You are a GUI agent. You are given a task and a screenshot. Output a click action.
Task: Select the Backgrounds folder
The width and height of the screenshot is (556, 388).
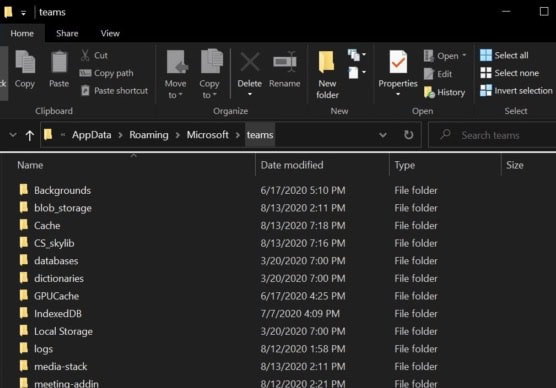pos(62,190)
